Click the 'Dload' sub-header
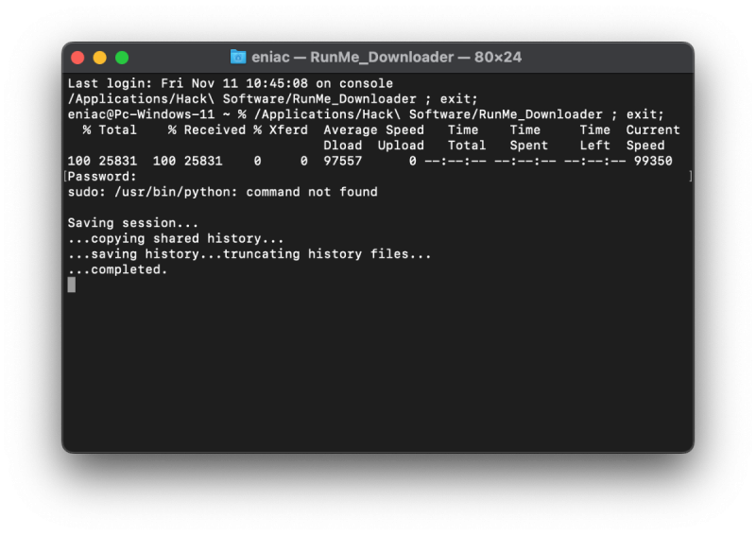This screenshot has height=535, width=756. [343, 146]
